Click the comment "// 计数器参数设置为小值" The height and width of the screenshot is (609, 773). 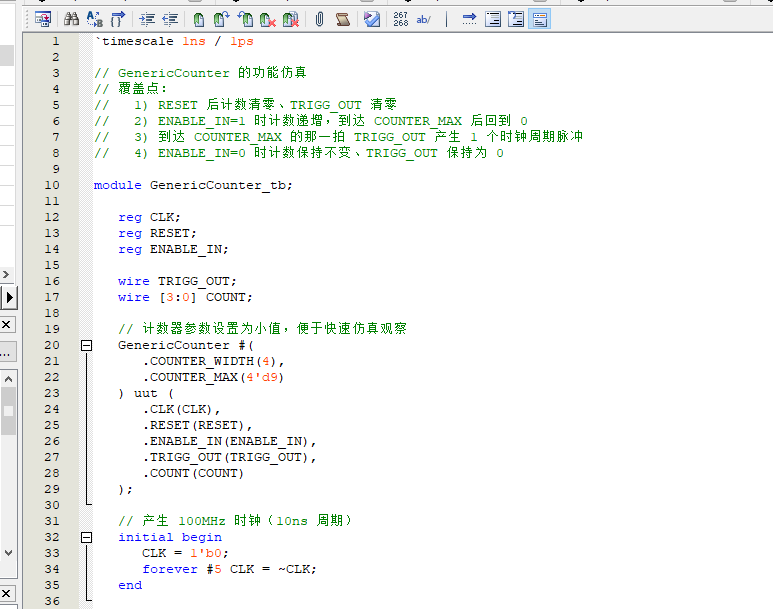click(262, 329)
